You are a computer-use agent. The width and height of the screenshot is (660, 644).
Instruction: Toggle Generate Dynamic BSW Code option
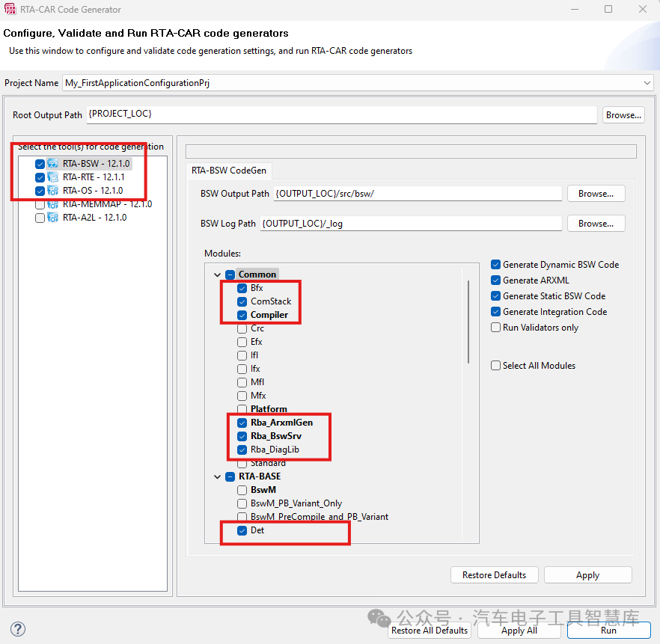(x=496, y=265)
